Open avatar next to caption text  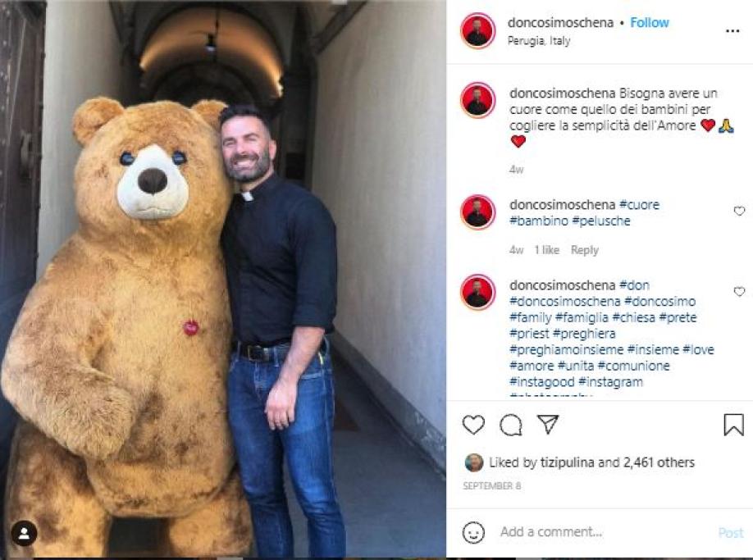click(478, 100)
